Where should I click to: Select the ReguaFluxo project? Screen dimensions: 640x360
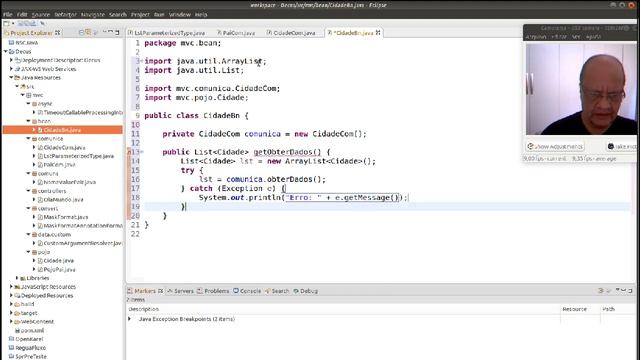coord(30,348)
